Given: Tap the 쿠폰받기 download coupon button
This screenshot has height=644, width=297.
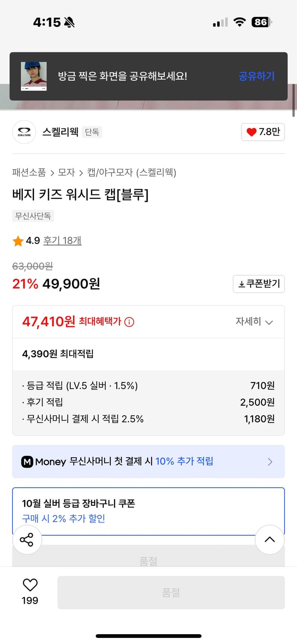Looking at the screenshot, I should 258,284.
